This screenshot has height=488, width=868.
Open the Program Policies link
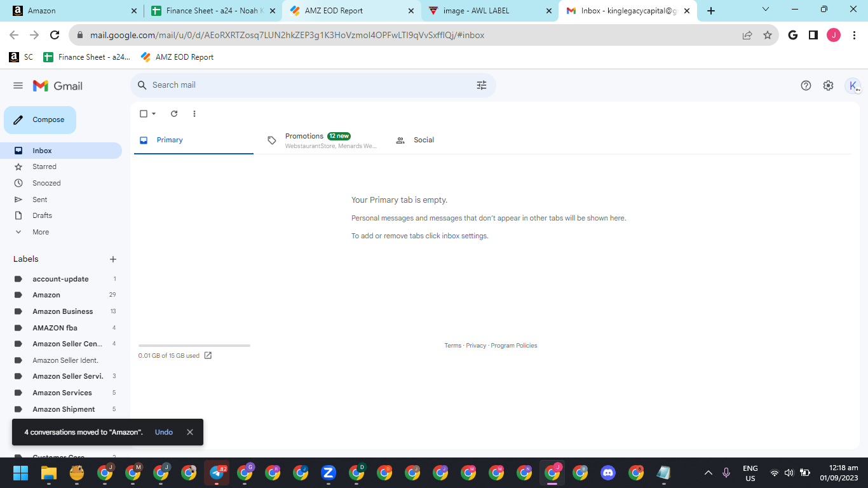tap(514, 346)
